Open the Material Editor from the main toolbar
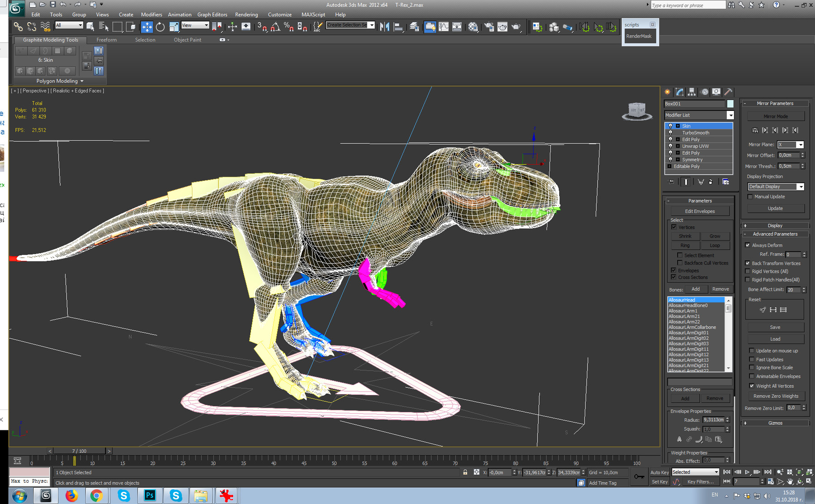Image resolution: width=815 pixels, height=504 pixels. (474, 26)
